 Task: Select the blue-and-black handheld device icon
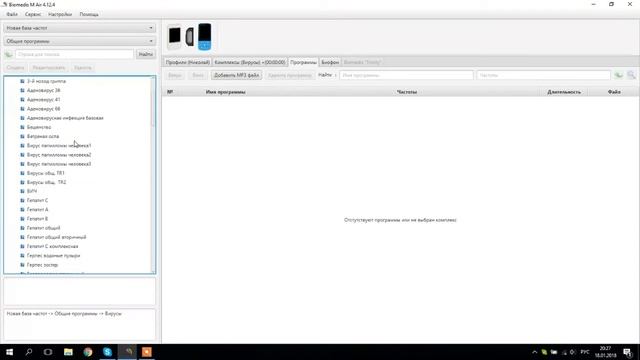[x=204, y=37]
